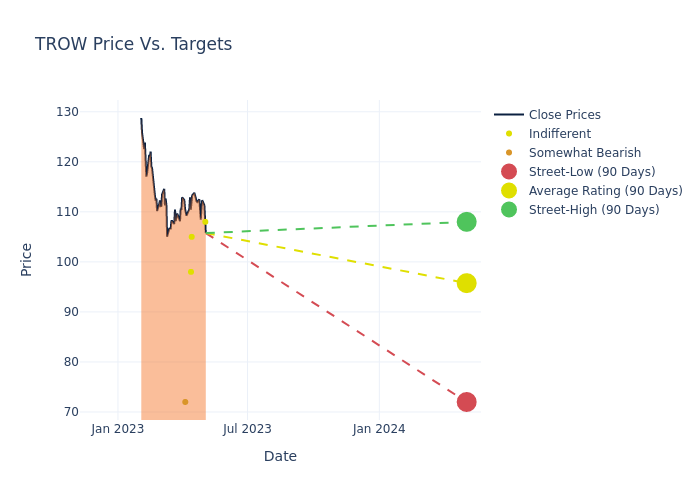Click the Date x-axis title
This screenshot has width=700, height=500.
pyautogui.click(x=280, y=457)
